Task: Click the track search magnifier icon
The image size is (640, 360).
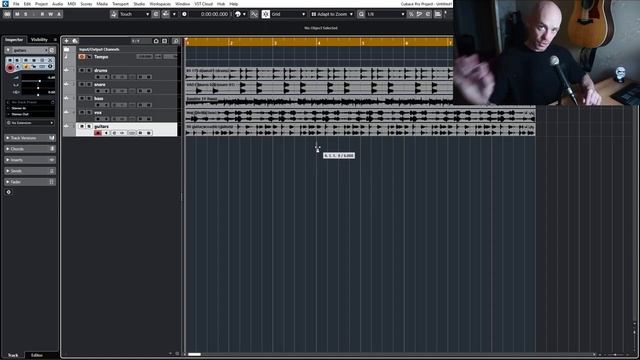Action: click(176, 41)
